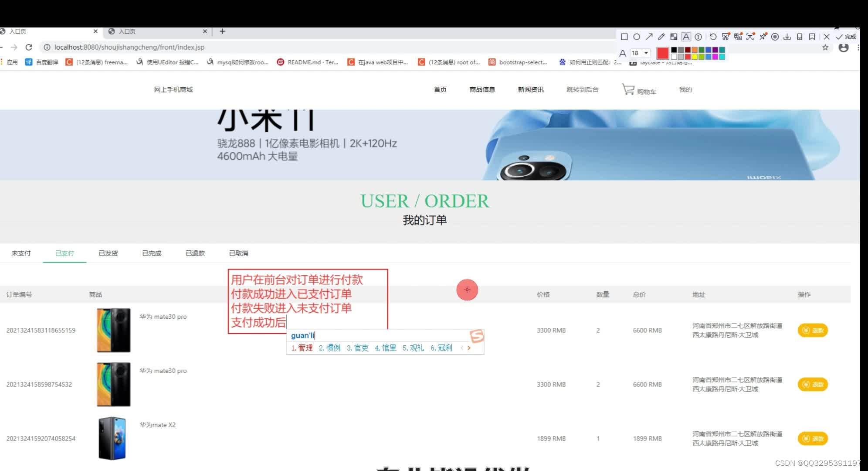Click the 网上手机商城 site title
Screen dimensions: 868x471
point(173,89)
